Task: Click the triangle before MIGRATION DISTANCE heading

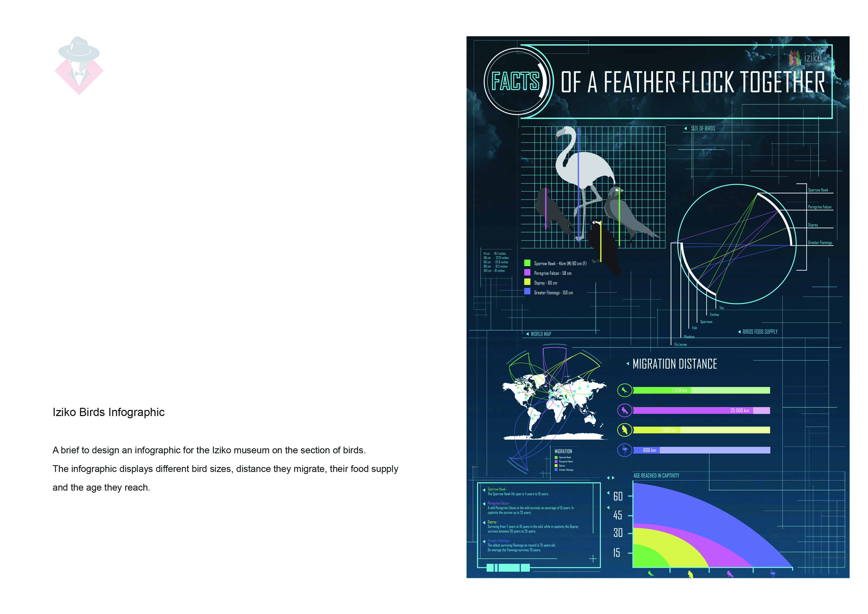Action: click(628, 364)
